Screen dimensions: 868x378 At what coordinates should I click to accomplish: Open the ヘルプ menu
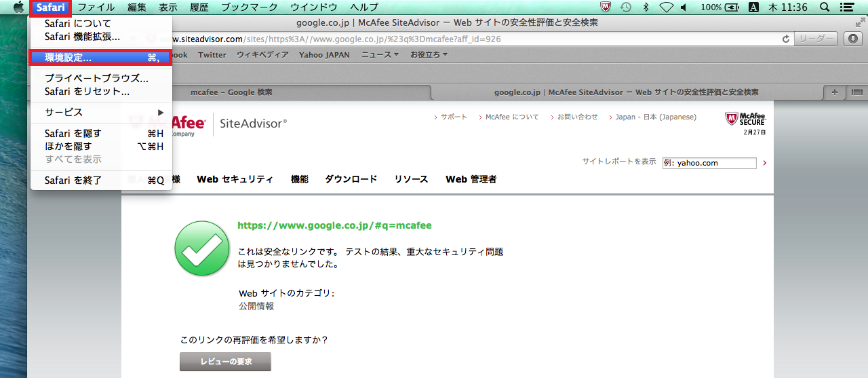coord(364,7)
